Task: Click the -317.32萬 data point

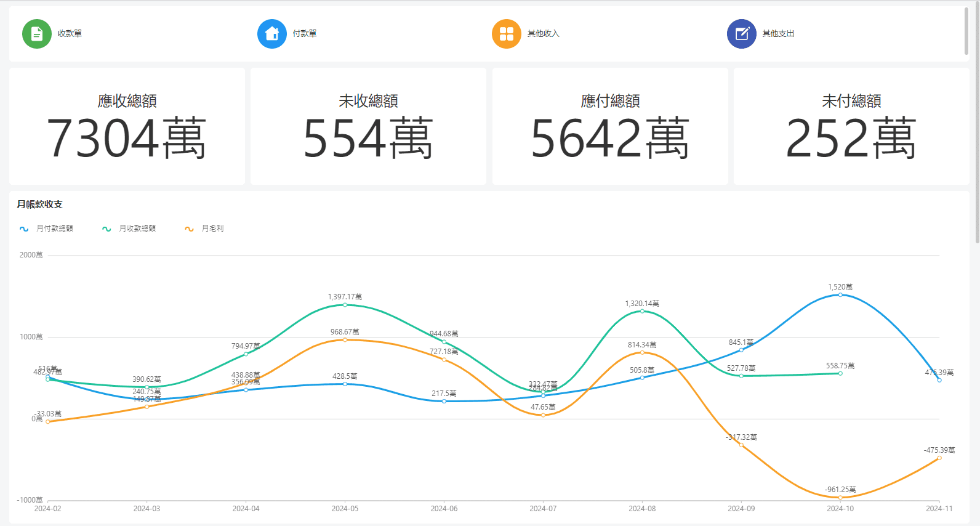Action: coord(741,445)
